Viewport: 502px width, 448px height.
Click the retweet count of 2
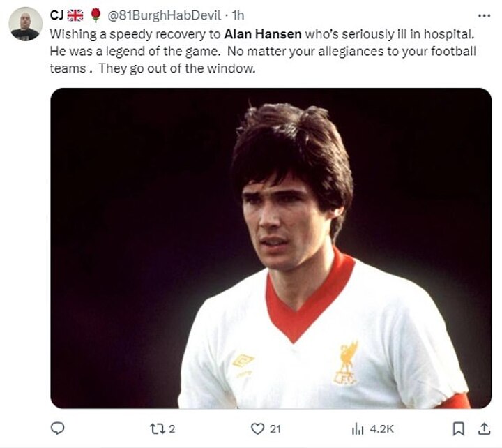tap(171, 428)
